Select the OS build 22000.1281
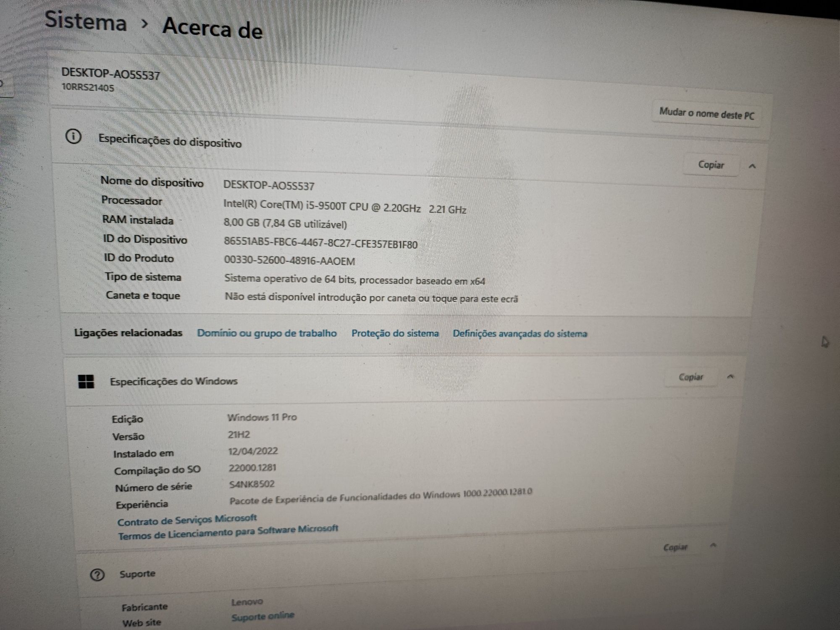Screen dimensions: 840x630 pyautogui.click(x=252, y=467)
